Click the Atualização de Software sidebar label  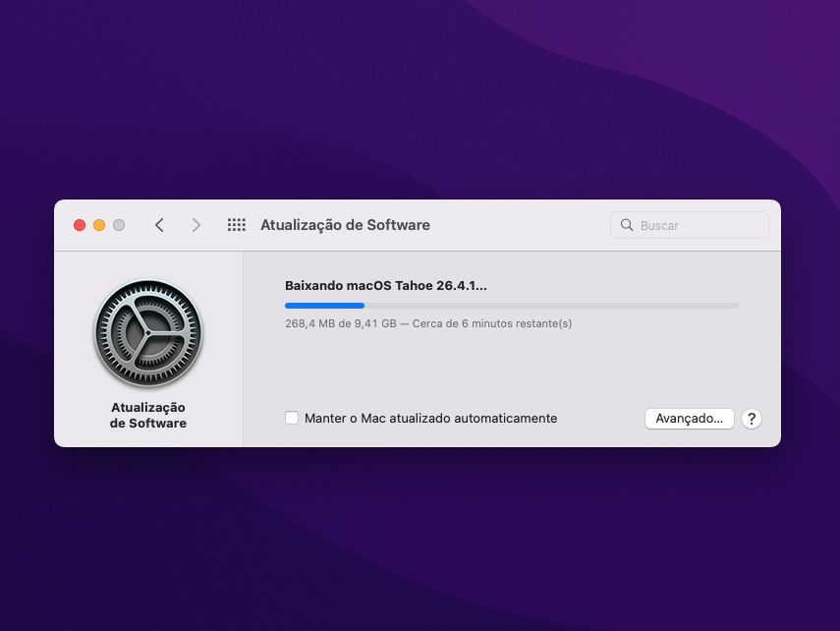(x=148, y=416)
